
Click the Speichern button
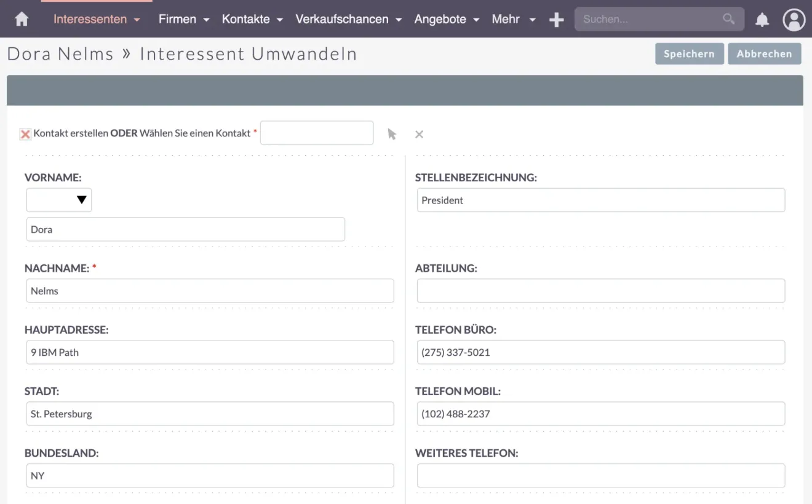pyautogui.click(x=689, y=53)
